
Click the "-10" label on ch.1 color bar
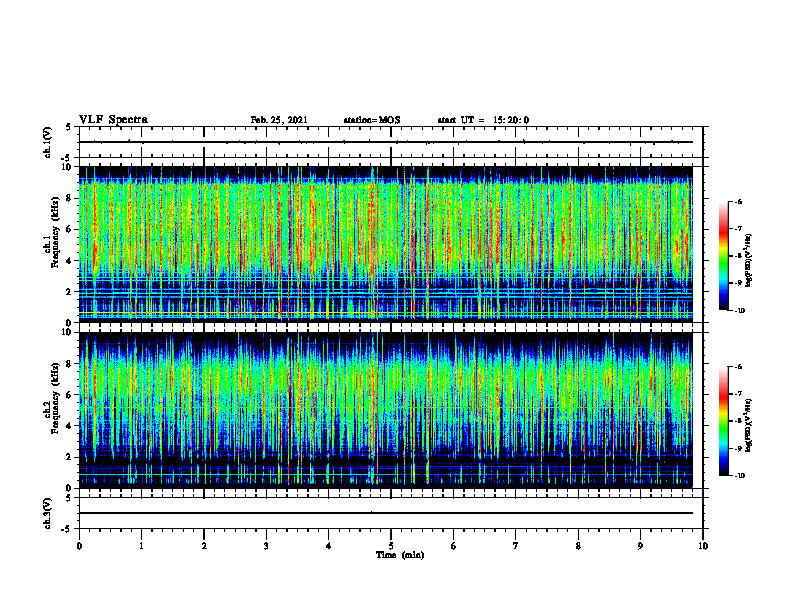coord(739,311)
